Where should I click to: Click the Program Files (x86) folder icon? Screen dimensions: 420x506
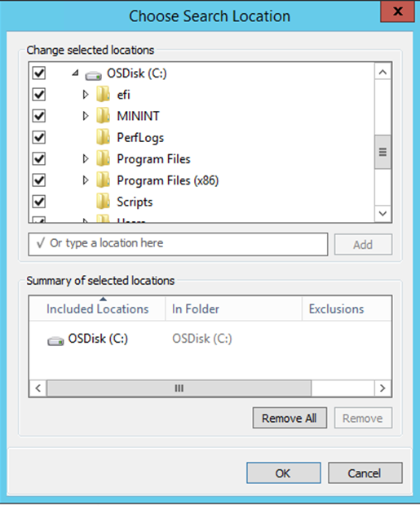103,180
